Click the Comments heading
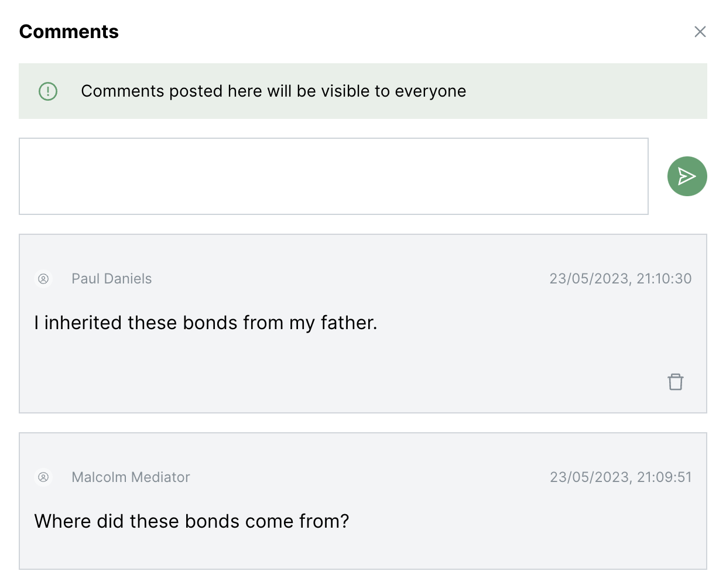 point(69,32)
